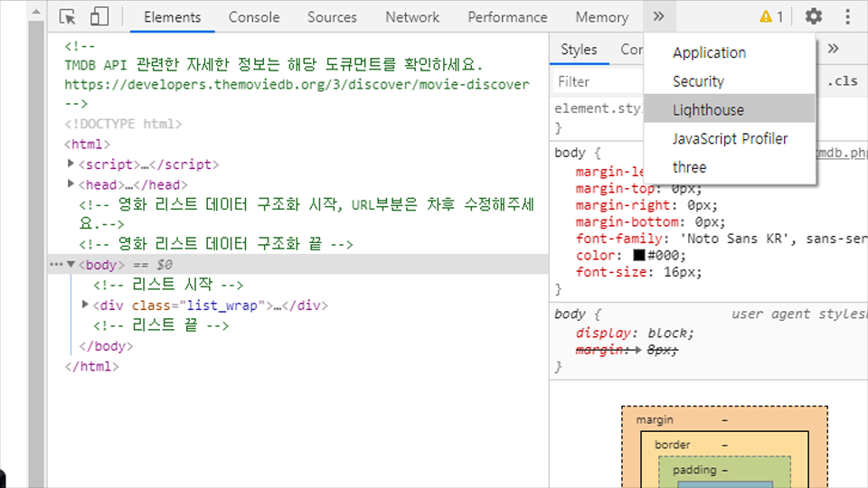
Task: Toggle the .cls class editor button
Action: click(842, 80)
